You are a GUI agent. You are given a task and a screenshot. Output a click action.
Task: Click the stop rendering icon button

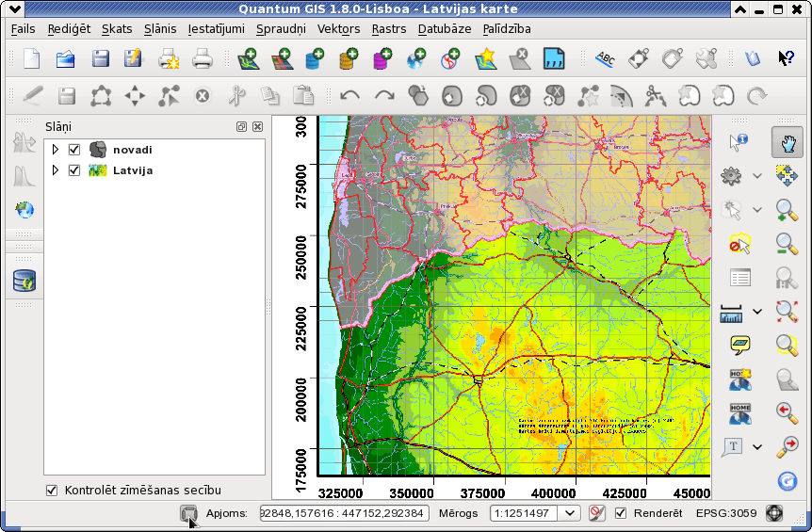pyautogui.click(x=597, y=513)
